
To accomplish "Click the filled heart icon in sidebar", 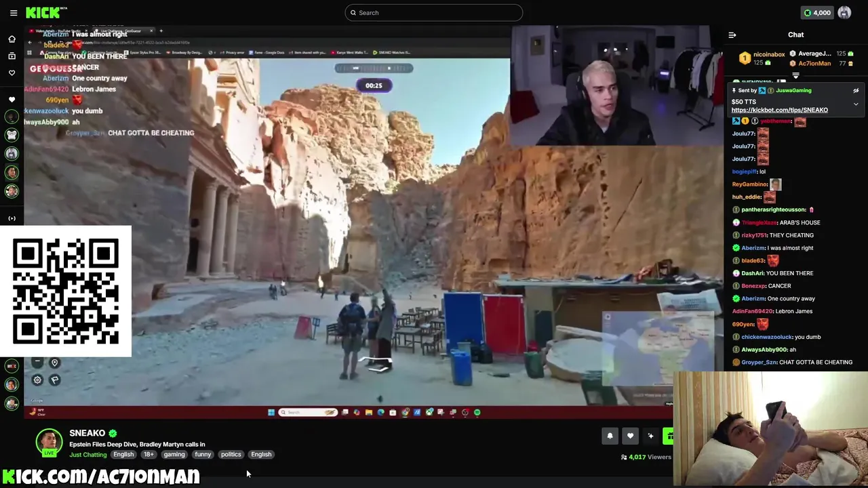I will click(12, 100).
